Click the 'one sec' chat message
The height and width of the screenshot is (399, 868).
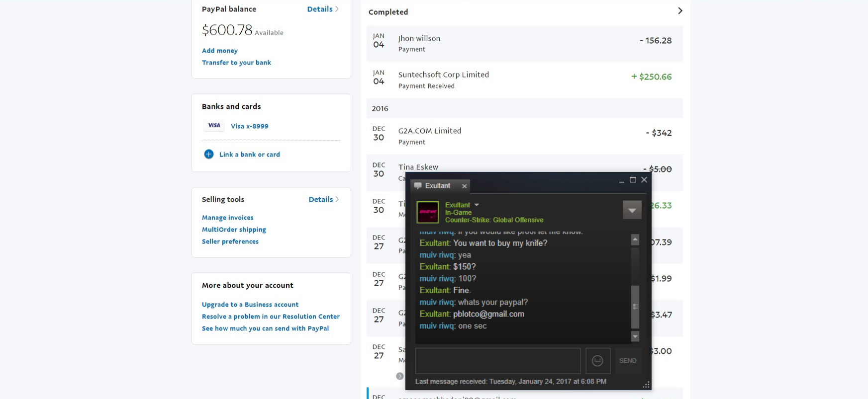click(473, 326)
